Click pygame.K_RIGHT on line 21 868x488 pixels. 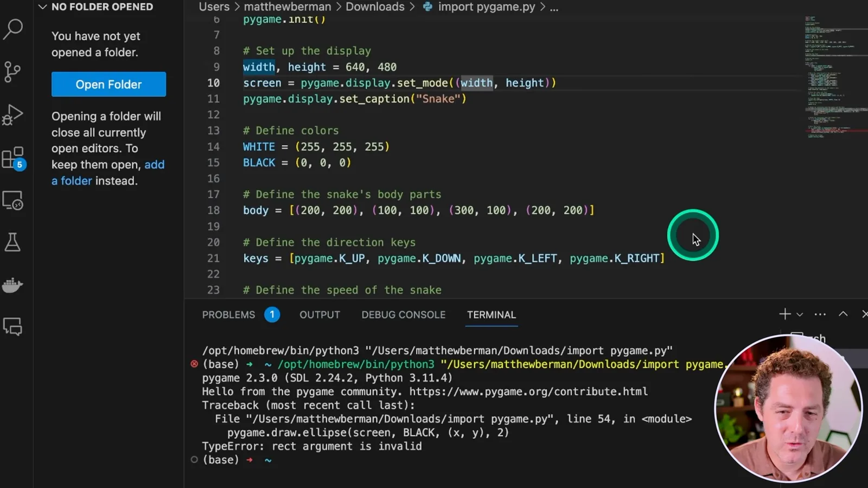[x=614, y=258]
